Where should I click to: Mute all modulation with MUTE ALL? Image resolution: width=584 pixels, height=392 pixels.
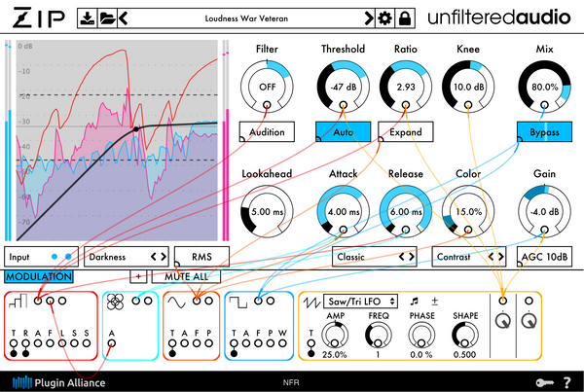(186, 276)
